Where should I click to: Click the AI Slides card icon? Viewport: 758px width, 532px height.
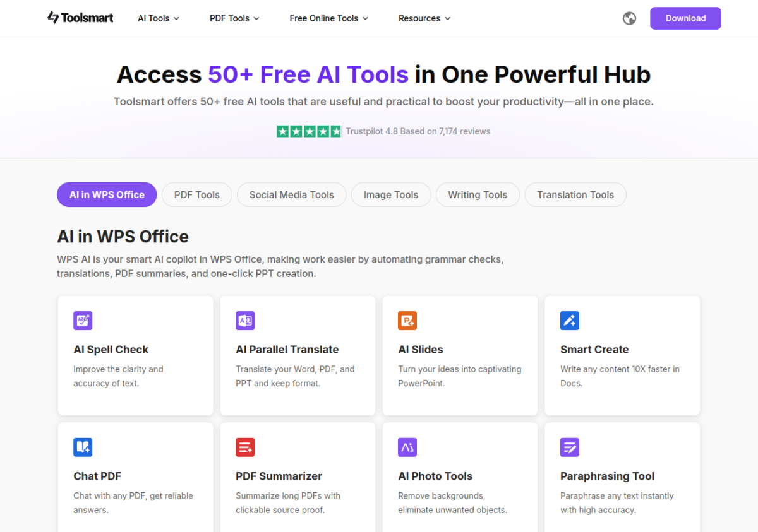click(407, 321)
